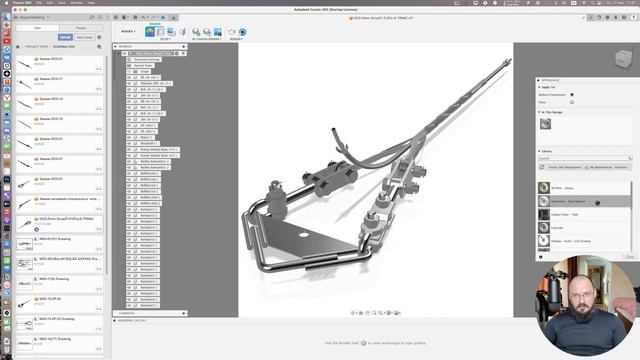Click the New Folder button
Screen dimensions: 640x360
click(84, 37)
